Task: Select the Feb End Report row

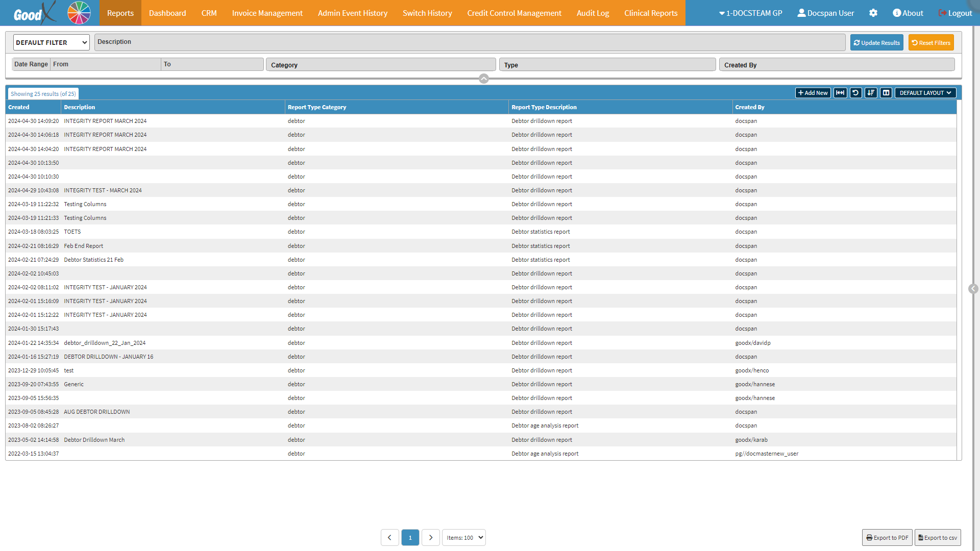Action: pyautogui.click(x=481, y=246)
